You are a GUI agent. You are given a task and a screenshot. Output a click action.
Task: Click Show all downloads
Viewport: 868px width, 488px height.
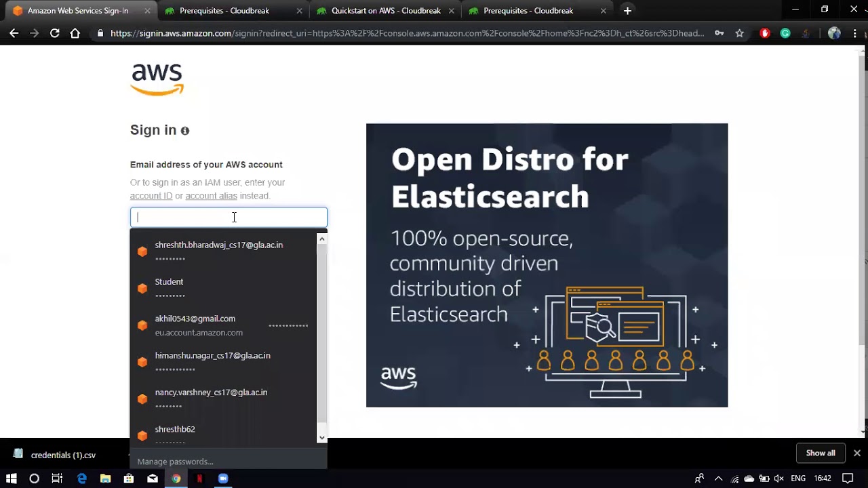[821, 453]
